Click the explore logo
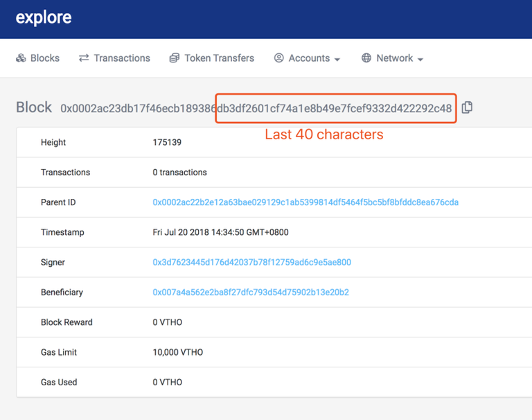532x420 pixels. pos(44,17)
